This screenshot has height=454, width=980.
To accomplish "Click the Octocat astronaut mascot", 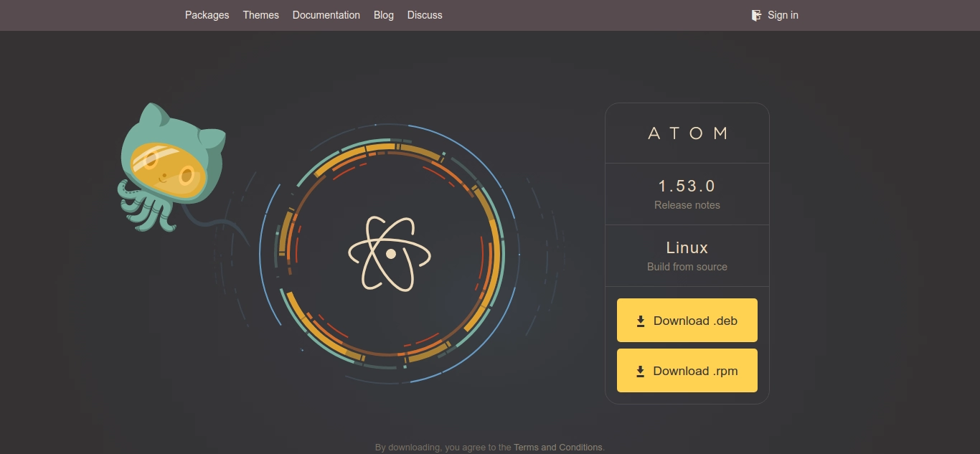I will point(172,169).
